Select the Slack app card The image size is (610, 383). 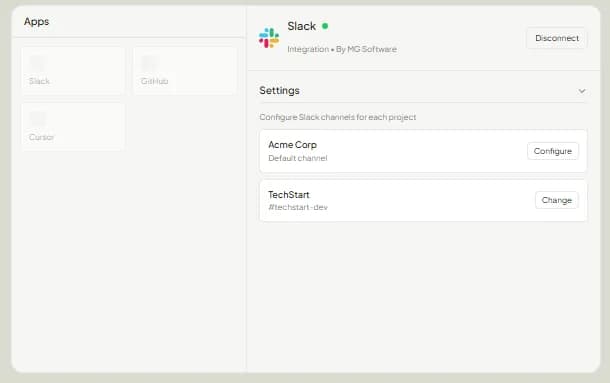pos(73,70)
